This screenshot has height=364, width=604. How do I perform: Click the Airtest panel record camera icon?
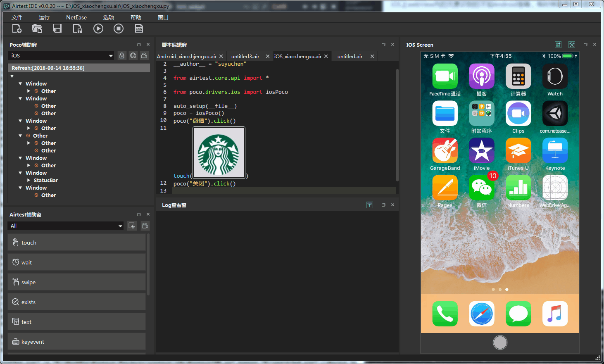point(145,226)
